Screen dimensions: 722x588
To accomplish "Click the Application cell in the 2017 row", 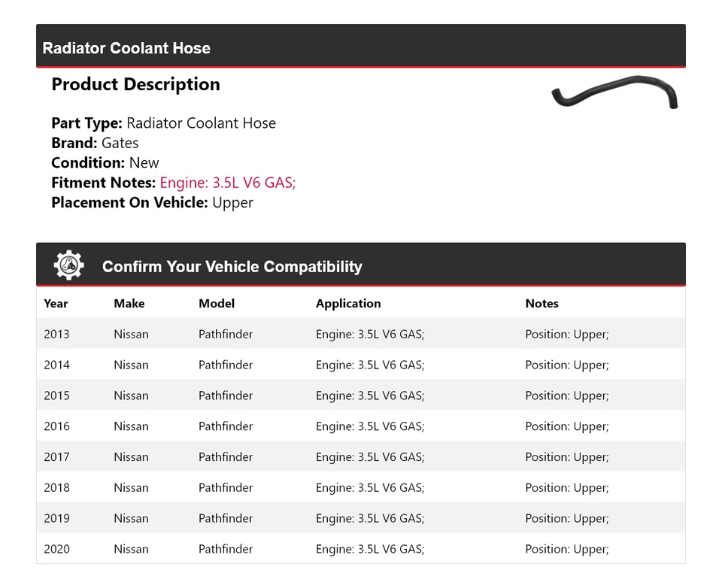I will pos(370,458).
